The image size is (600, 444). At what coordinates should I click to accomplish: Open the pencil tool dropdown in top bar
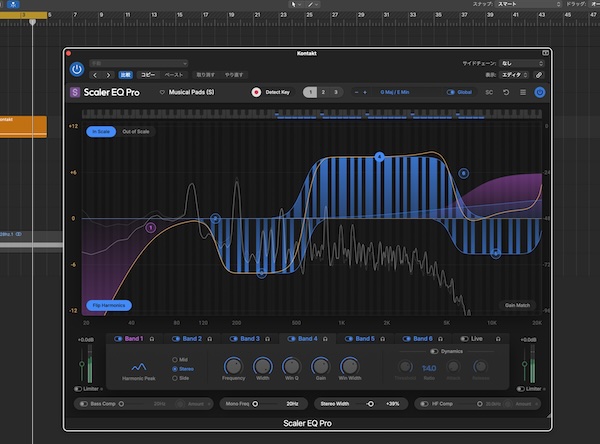tap(313, 4)
